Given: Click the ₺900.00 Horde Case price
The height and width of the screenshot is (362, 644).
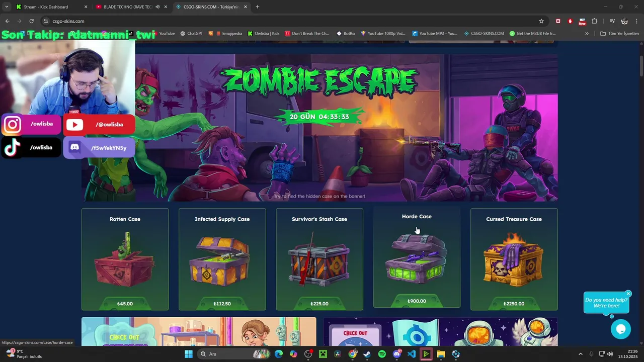Looking at the screenshot, I should (417, 301).
